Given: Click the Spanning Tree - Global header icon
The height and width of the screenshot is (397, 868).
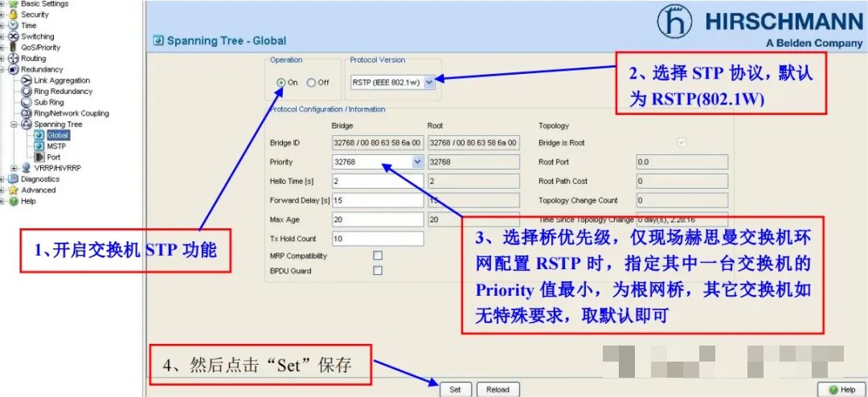Looking at the screenshot, I should pyautogui.click(x=158, y=40).
